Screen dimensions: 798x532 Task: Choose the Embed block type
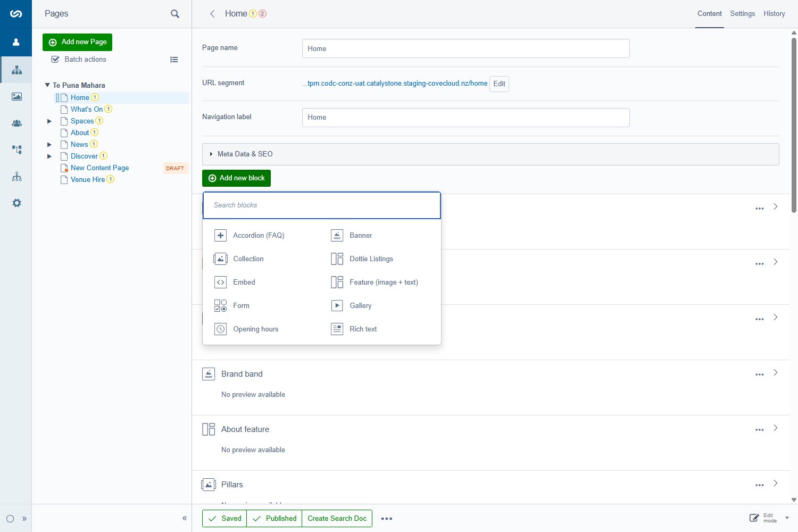click(234, 282)
